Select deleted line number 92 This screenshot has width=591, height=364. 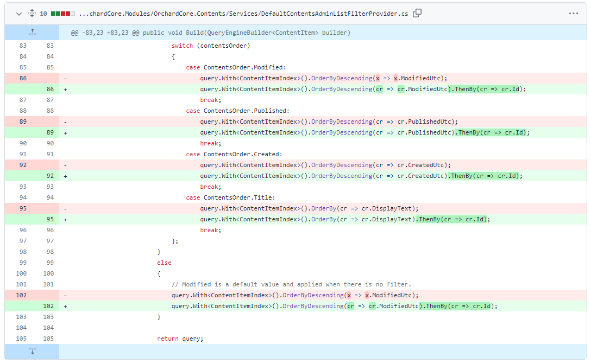23,165
